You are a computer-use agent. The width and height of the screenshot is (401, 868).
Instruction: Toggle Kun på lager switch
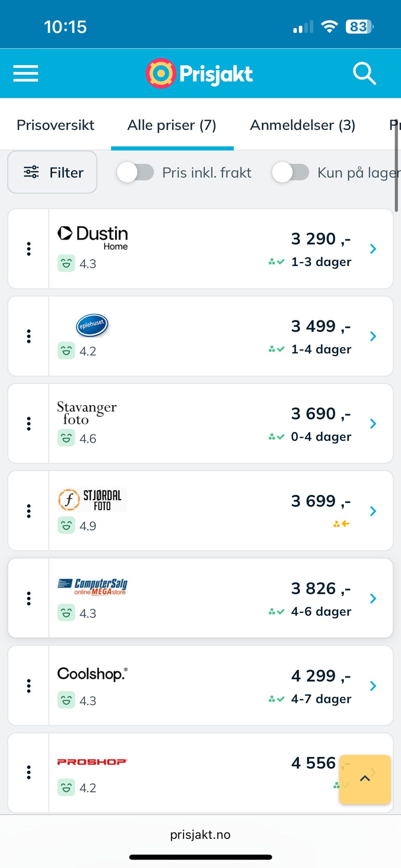(290, 173)
